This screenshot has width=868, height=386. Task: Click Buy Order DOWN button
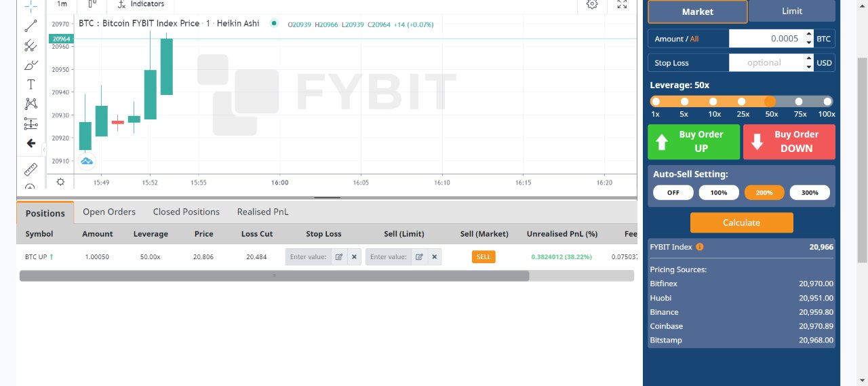789,142
